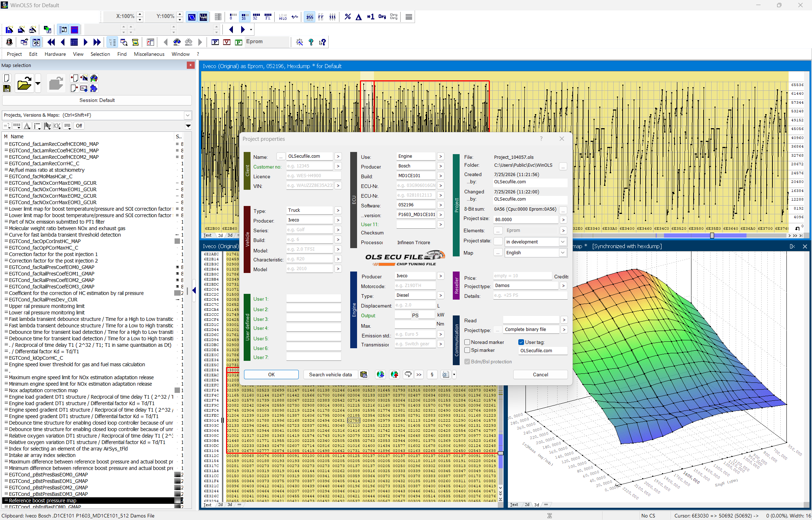The image size is (812, 520).
Task: Toggle 3d view tab in 3D map window
Action: click(x=537, y=505)
